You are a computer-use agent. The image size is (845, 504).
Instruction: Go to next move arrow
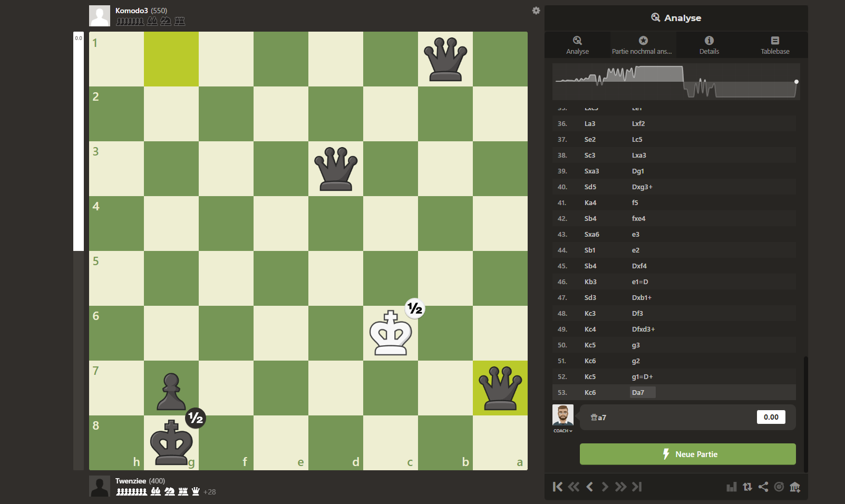click(605, 487)
